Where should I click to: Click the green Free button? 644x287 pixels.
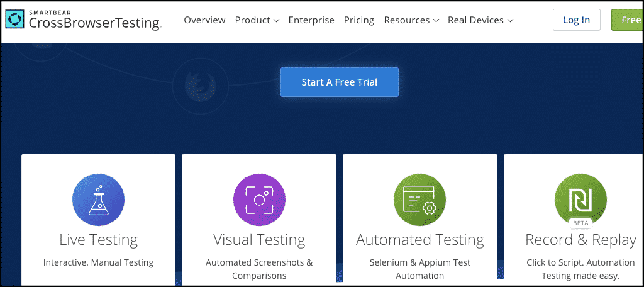[x=627, y=20]
